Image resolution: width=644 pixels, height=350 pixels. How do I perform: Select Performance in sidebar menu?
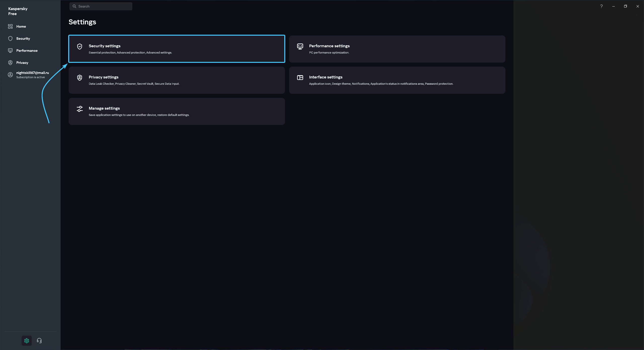coord(27,51)
